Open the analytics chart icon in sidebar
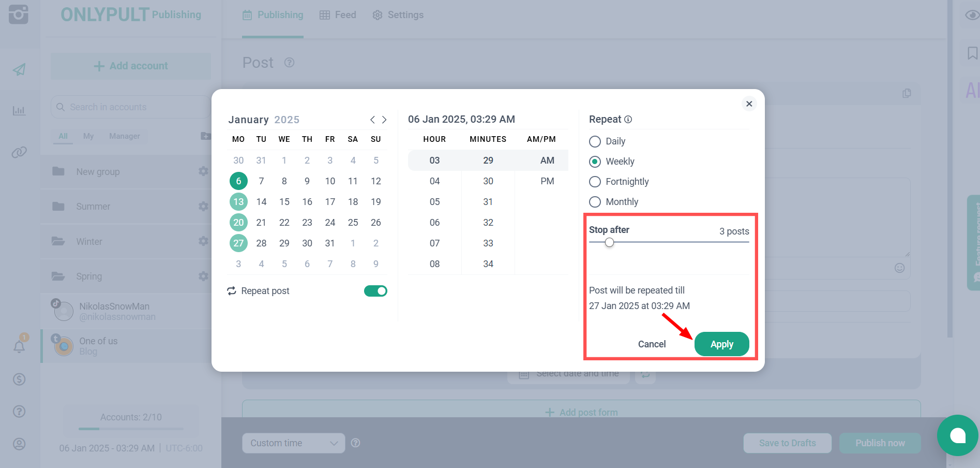 point(19,111)
